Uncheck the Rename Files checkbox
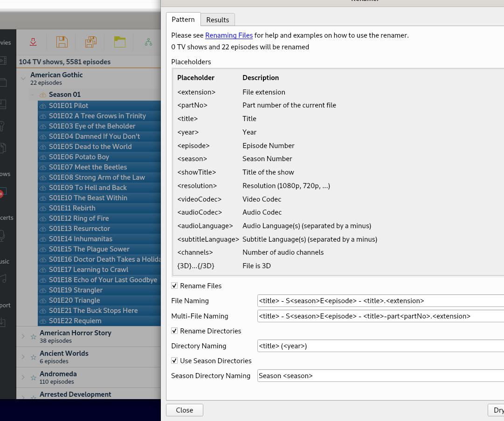The width and height of the screenshot is (504, 421). [x=174, y=285]
